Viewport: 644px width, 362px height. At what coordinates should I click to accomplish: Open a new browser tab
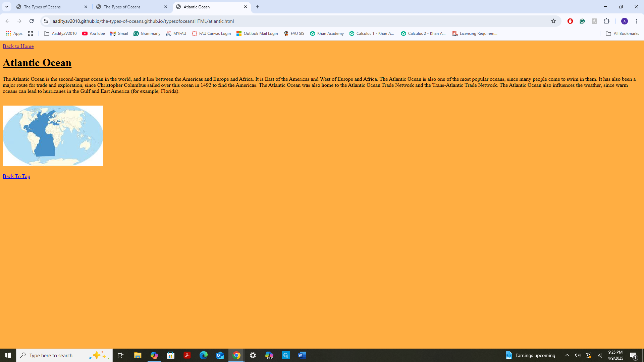click(x=258, y=7)
